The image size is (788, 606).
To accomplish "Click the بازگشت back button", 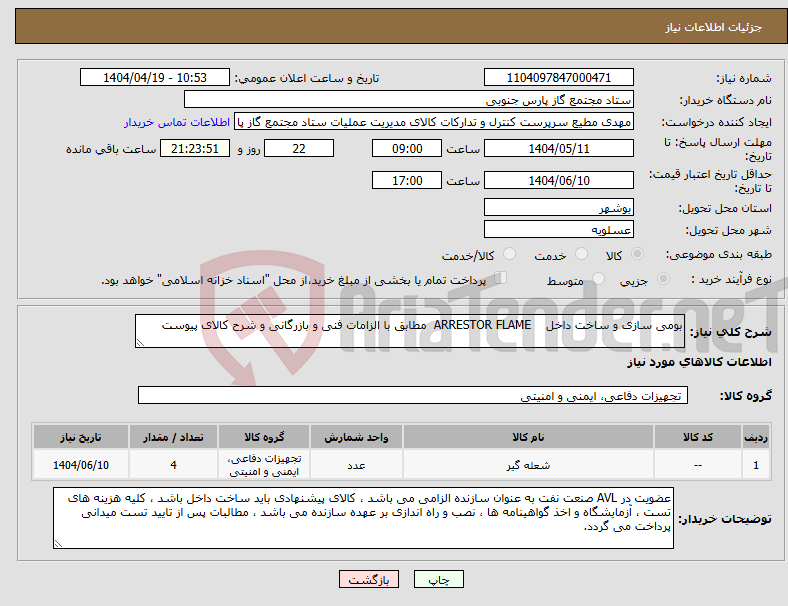I will (x=369, y=579).
